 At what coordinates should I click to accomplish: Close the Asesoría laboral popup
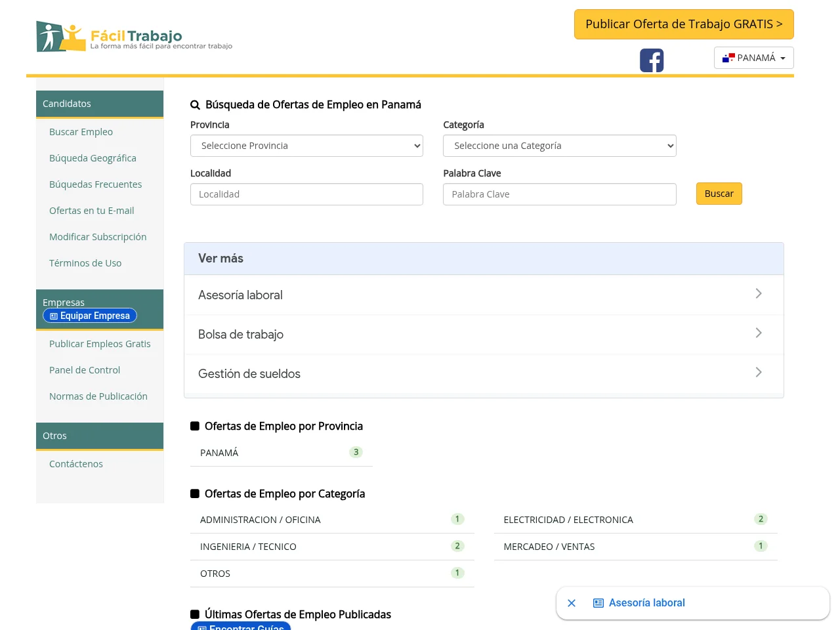click(x=572, y=603)
